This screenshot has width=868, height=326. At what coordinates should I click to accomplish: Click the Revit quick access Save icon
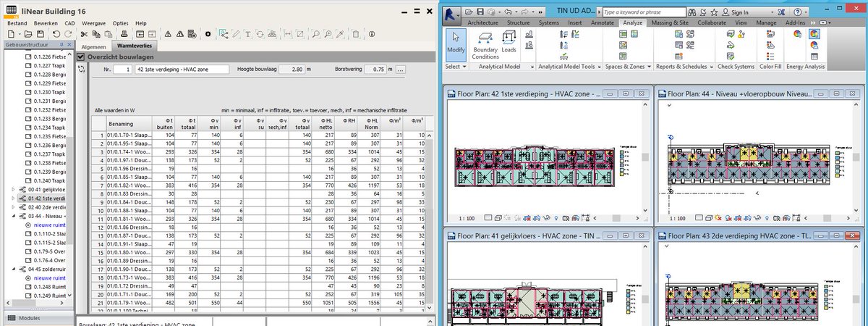point(480,12)
